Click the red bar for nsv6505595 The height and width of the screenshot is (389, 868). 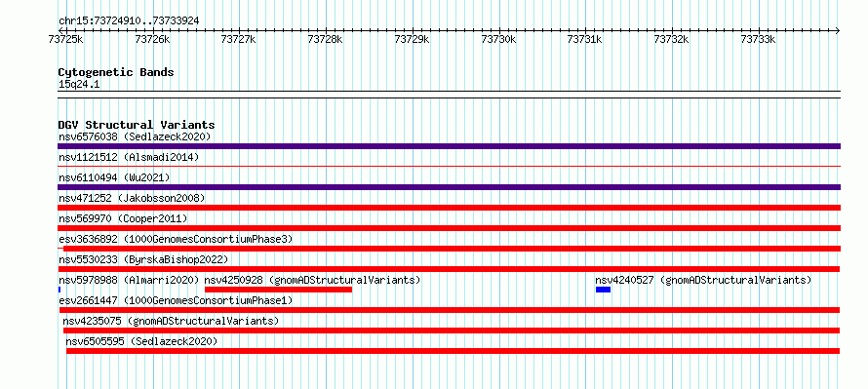tap(453, 351)
